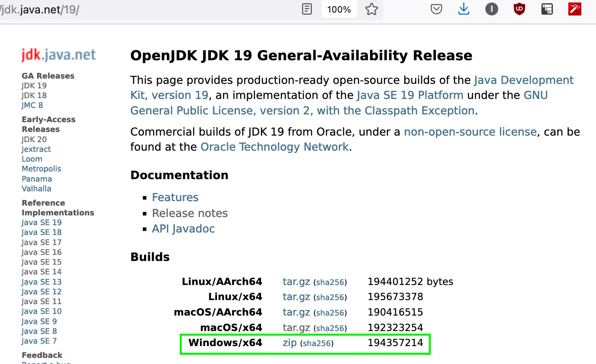Open the Loom project link

click(x=32, y=159)
